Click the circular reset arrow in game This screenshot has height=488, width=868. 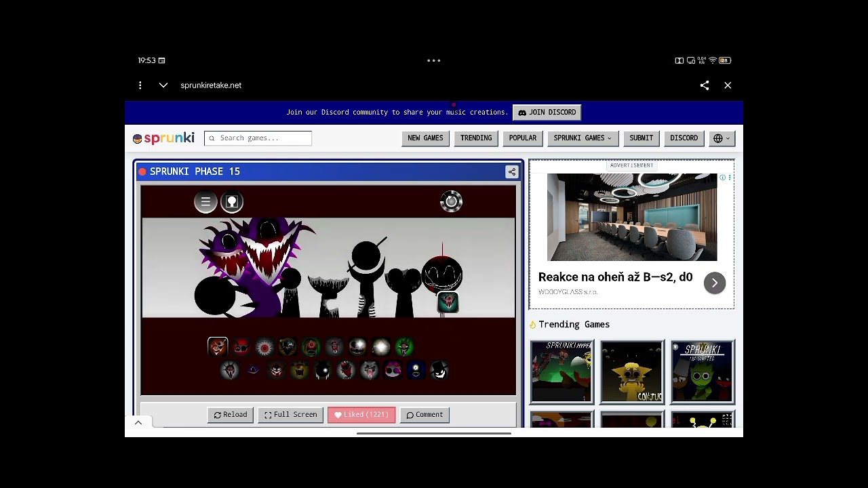(x=451, y=201)
